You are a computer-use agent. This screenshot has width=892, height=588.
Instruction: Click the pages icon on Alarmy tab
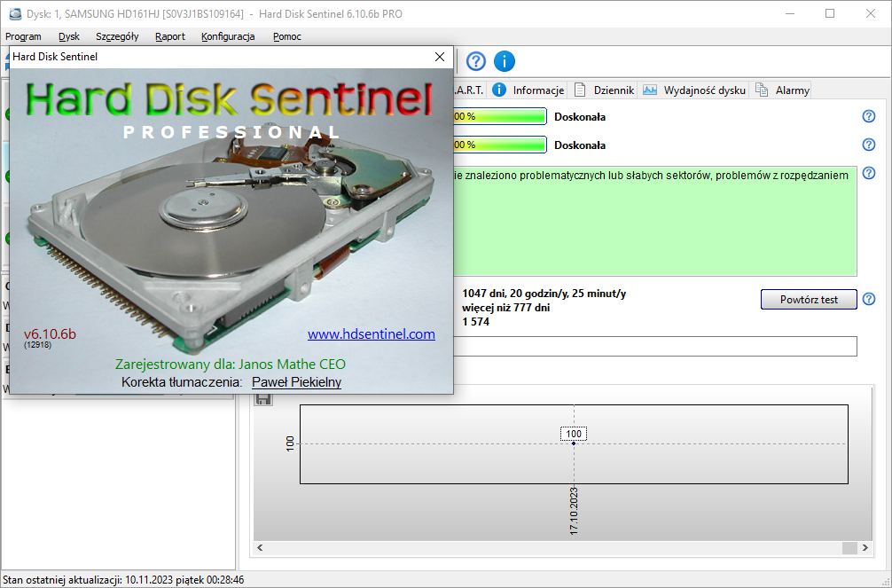pyautogui.click(x=761, y=90)
